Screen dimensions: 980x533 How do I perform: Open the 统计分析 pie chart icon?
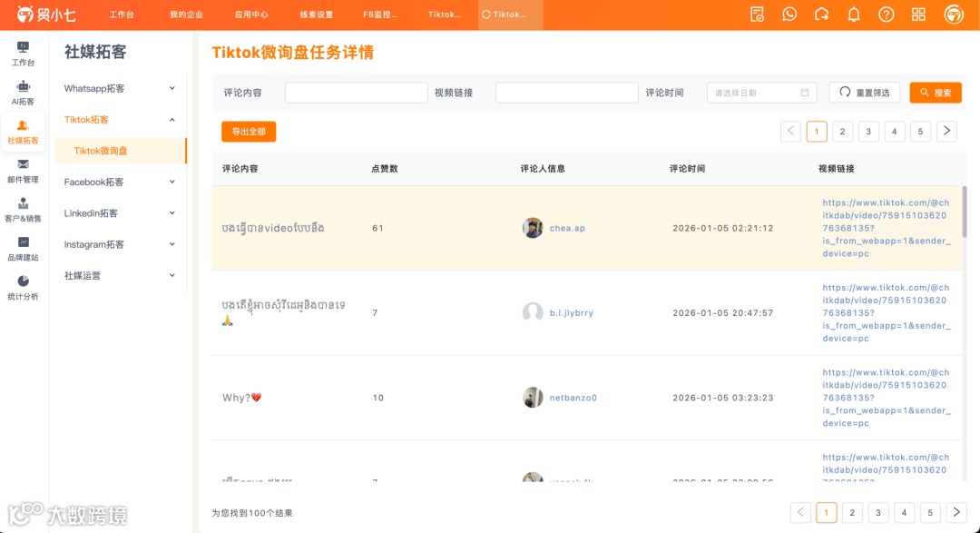(23, 281)
